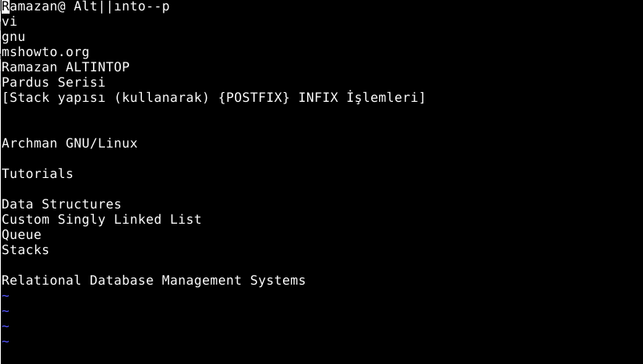
Task: Click 'Relational Database Management Systems' line
Action: (154, 281)
